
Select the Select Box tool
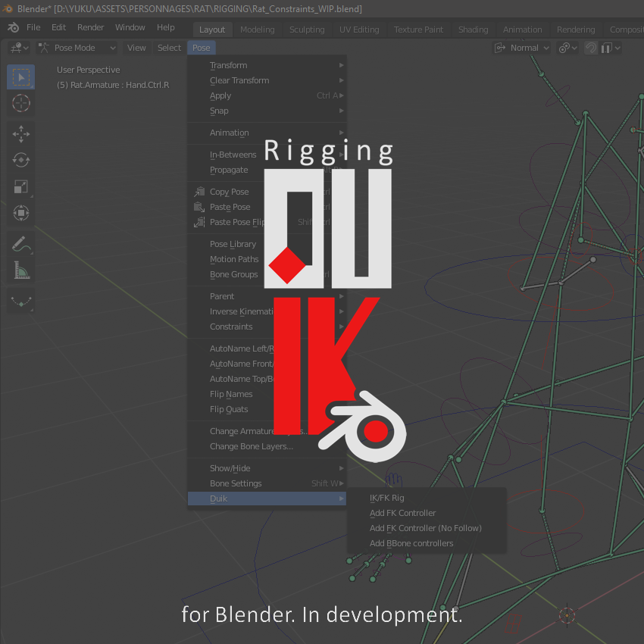[20, 77]
